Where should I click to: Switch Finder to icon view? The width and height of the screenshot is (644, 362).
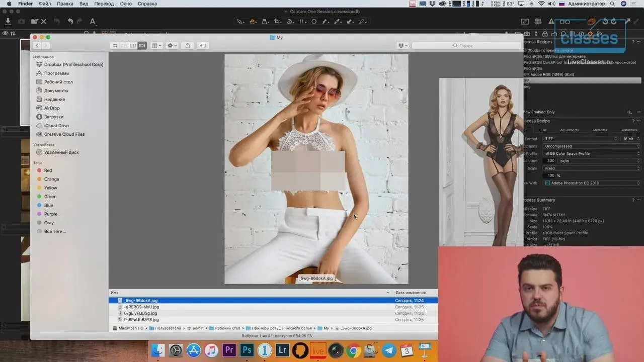(x=115, y=46)
